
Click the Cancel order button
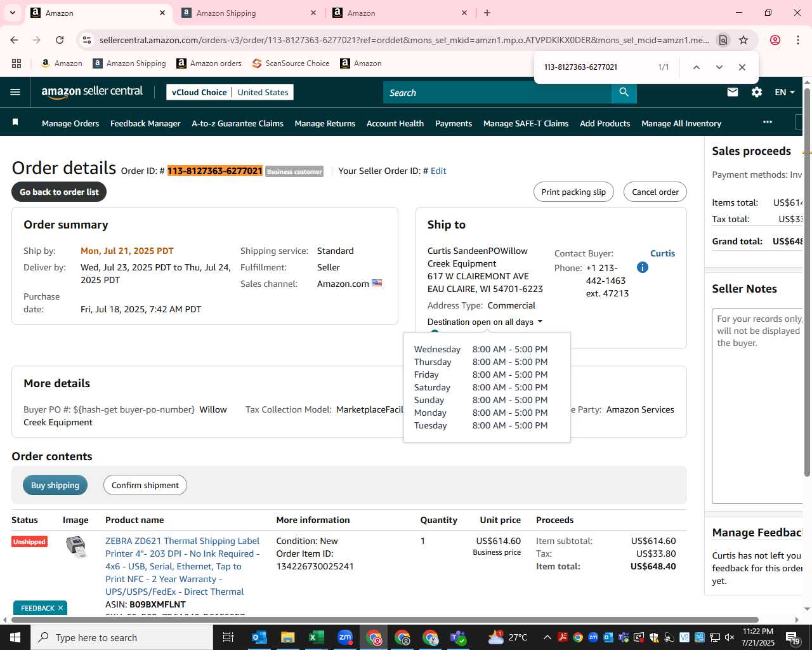[x=655, y=192]
